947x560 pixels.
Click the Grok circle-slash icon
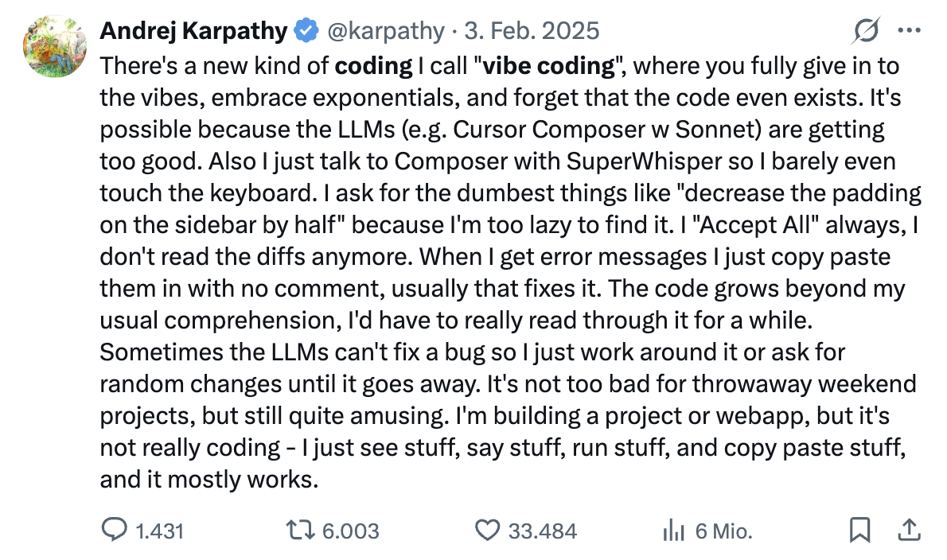(864, 32)
